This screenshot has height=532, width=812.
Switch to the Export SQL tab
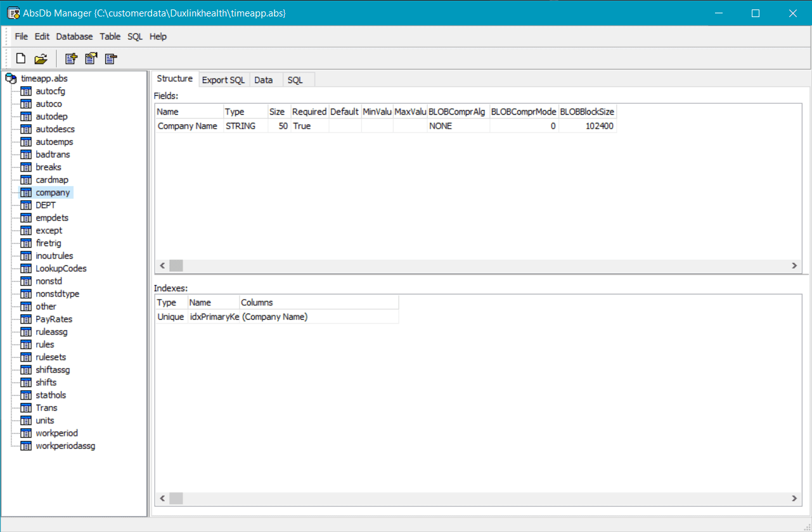[x=224, y=80]
